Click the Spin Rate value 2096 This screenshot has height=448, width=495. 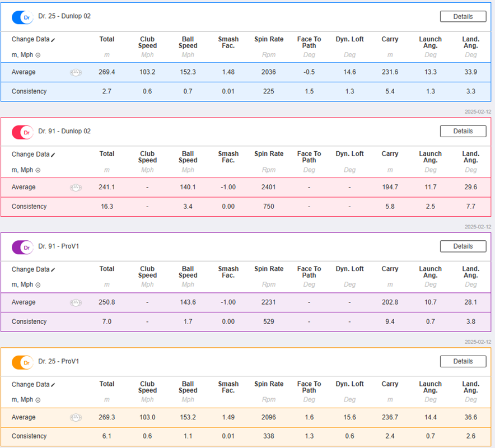[269, 417]
